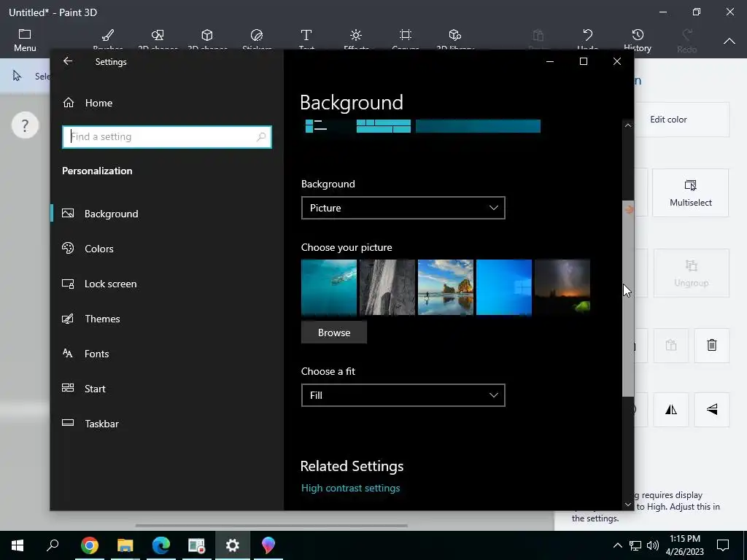The image size is (747, 560).
Task: Choose the underwater swimmer picture thumbnail
Action: pyautogui.click(x=329, y=287)
